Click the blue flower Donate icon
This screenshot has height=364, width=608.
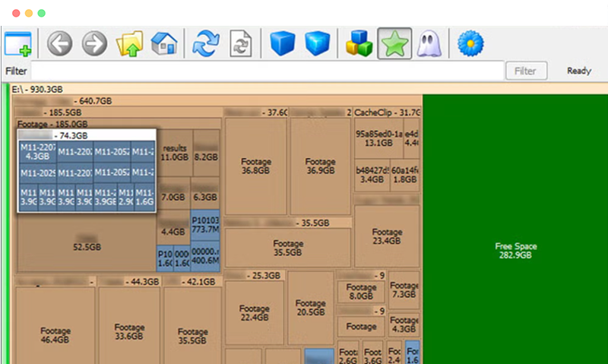coord(471,44)
